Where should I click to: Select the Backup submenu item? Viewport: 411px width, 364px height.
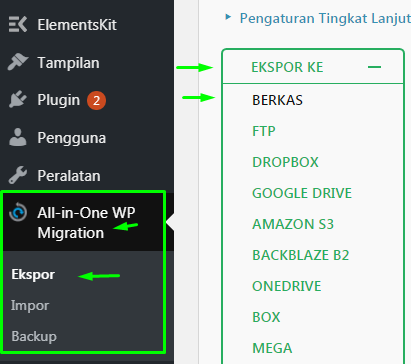(x=34, y=336)
